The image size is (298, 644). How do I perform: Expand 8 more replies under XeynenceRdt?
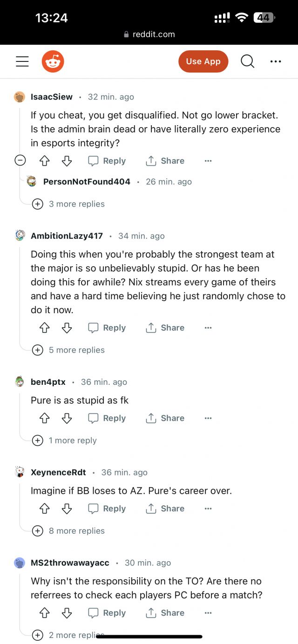point(76,530)
